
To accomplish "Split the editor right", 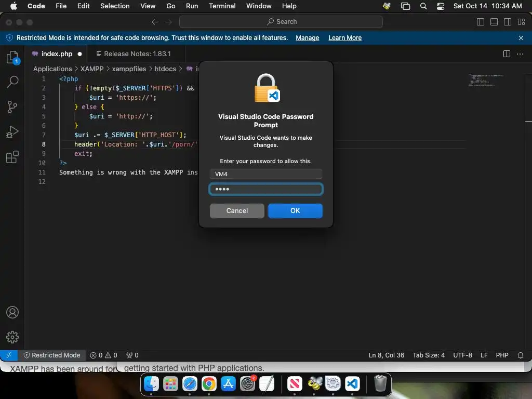I will (507, 54).
